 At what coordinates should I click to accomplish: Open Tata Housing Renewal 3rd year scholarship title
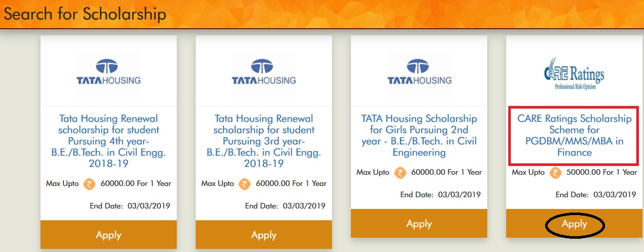pos(264,141)
